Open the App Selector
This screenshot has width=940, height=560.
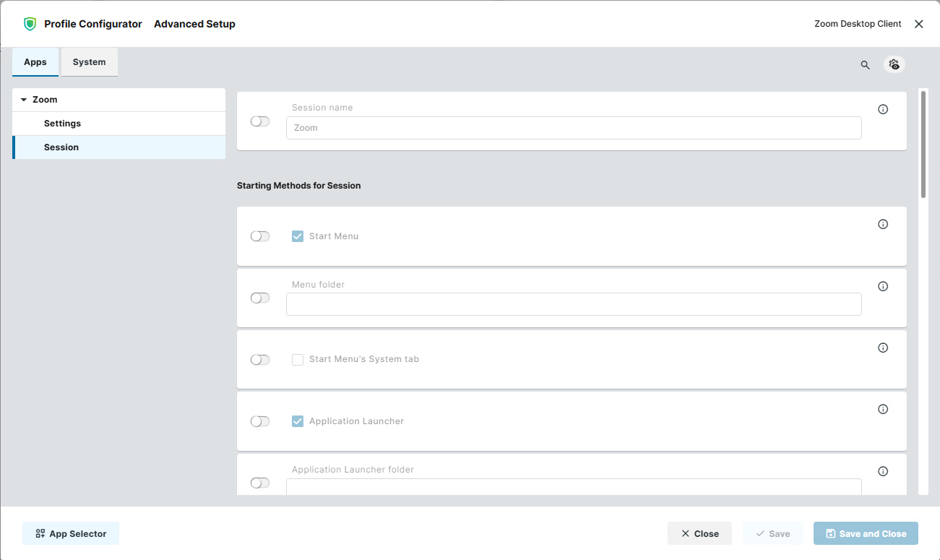tap(71, 533)
